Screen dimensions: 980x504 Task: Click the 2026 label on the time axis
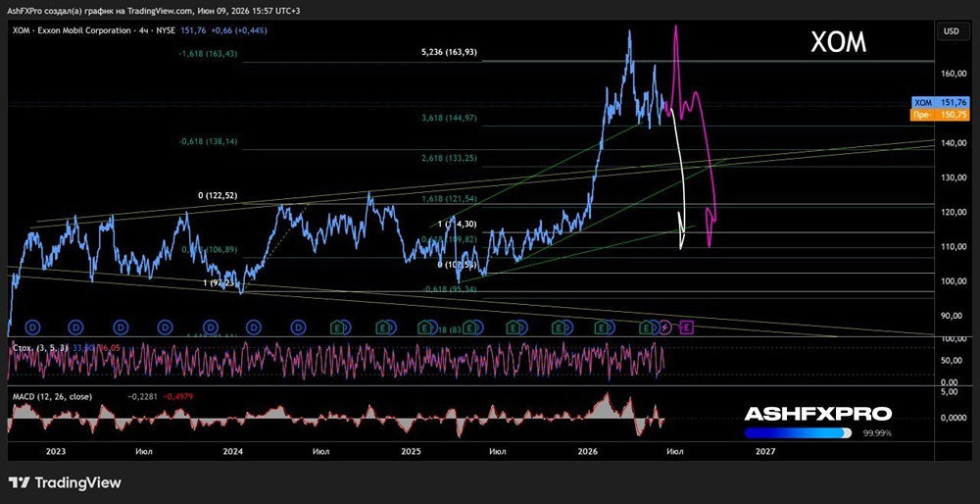pyautogui.click(x=588, y=451)
